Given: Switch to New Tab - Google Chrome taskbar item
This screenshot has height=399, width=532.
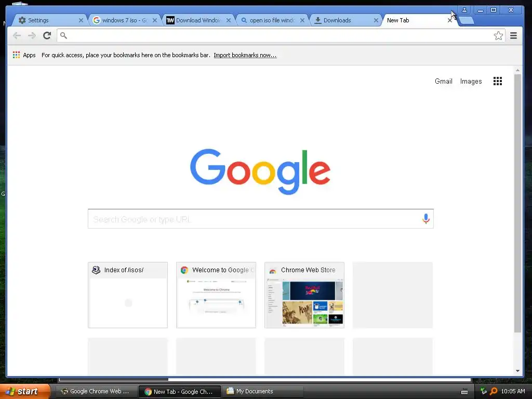Looking at the screenshot, I should 179,392.
